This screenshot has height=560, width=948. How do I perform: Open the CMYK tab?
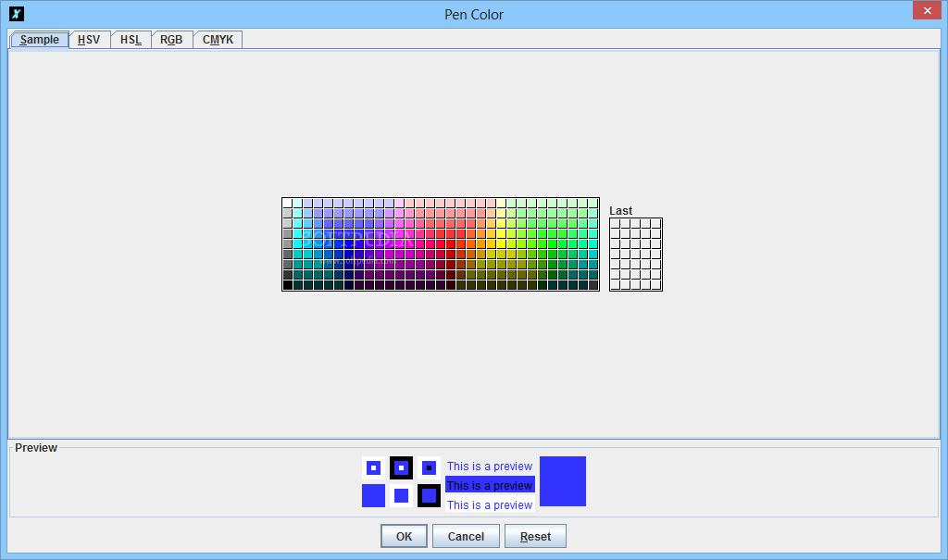[218, 39]
